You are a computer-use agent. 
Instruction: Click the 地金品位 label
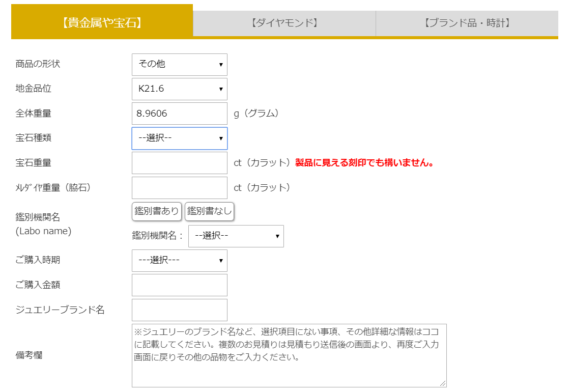coord(34,89)
